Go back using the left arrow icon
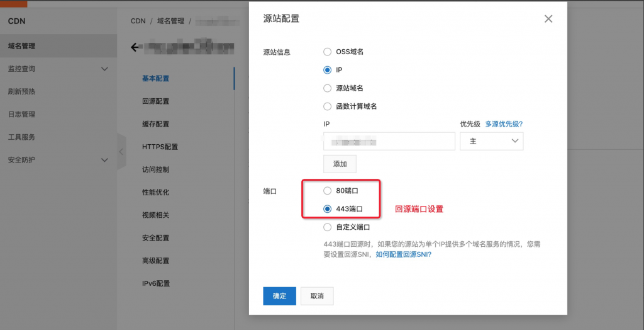 tap(135, 47)
